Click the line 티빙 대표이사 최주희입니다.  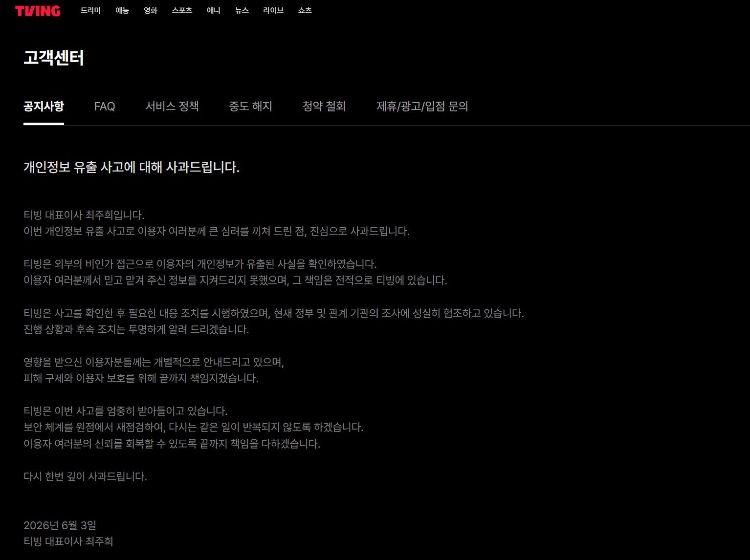pyautogui.click(x=84, y=215)
